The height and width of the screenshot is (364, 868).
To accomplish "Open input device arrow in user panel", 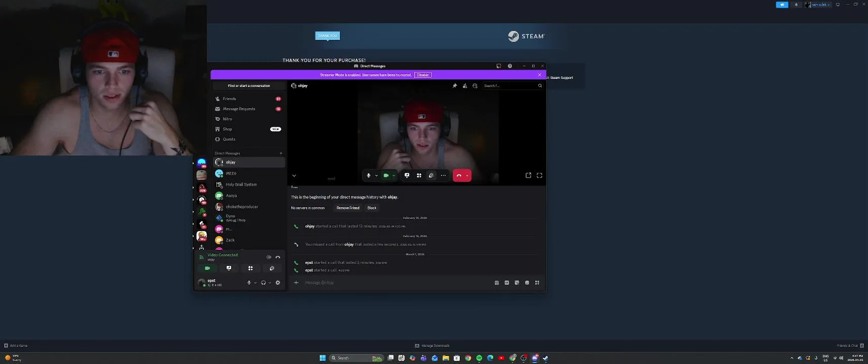I will pos(255,283).
